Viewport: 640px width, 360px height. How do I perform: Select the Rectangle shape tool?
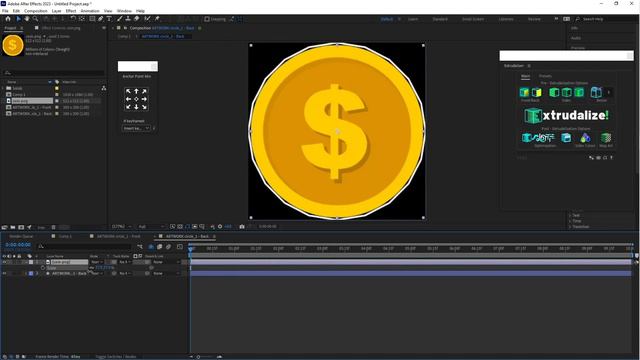[92, 19]
